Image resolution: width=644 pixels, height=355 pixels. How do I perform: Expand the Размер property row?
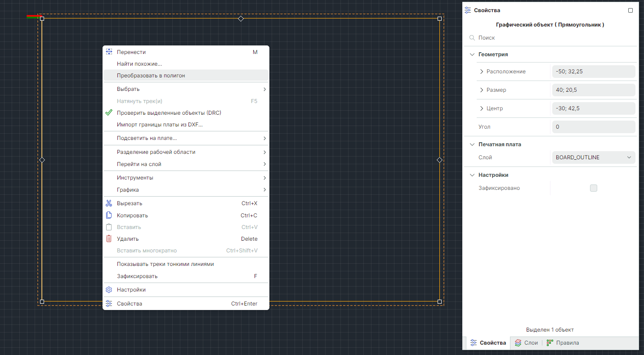coord(482,90)
